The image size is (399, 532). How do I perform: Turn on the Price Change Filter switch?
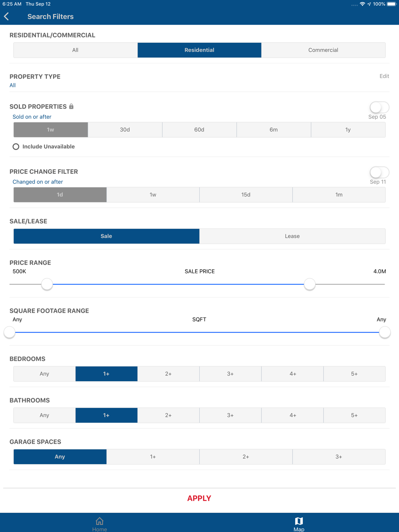[x=379, y=172]
